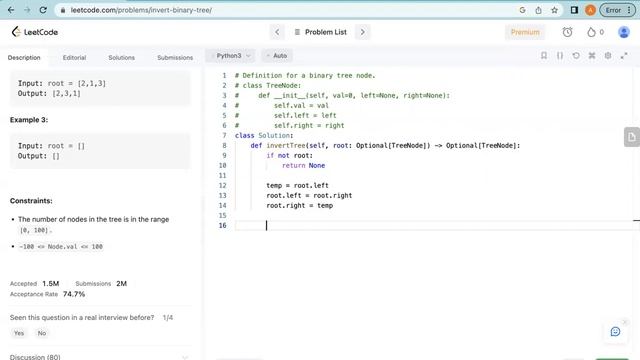Click Yes for seen in interview
Screen dimensions: 640x360
pyautogui.click(x=19, y=333)
